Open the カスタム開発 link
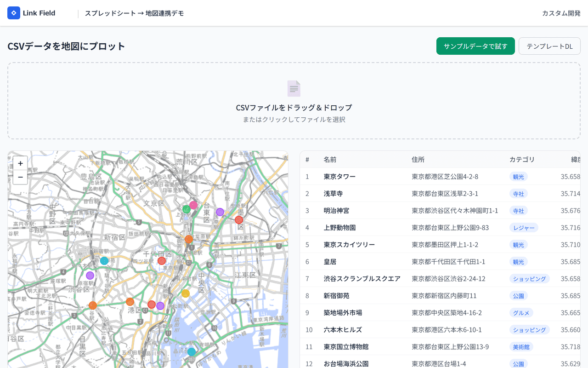This screenshot has height=368, width=588. click(x=561, y=13)
